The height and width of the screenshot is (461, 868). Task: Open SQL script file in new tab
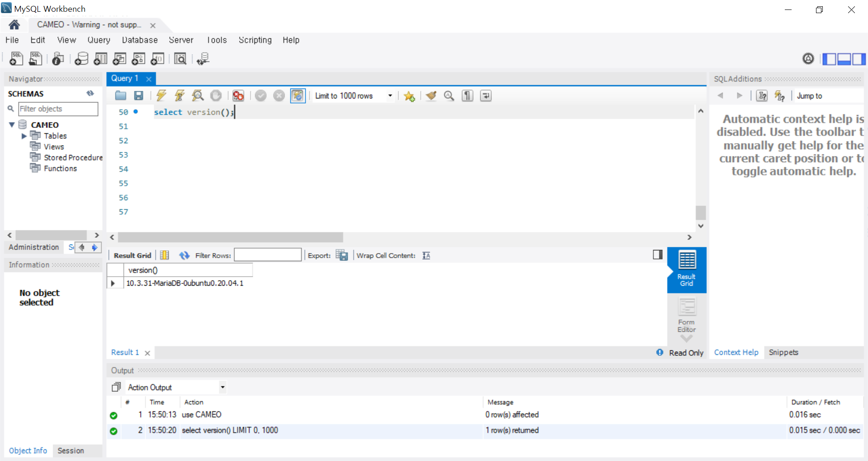tap(35, 59)
